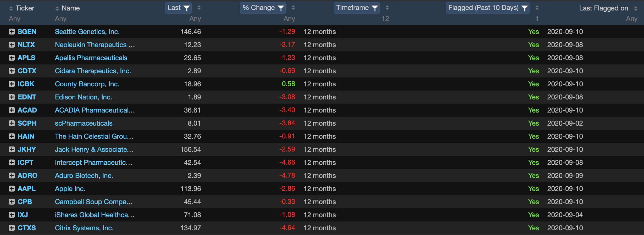Sort by % Change column arrows

coord(293,8)
